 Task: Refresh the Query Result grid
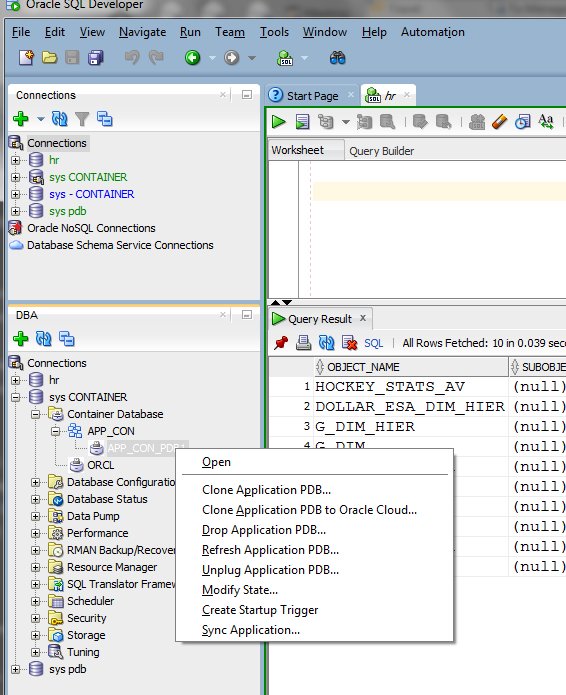click(326, 343)
